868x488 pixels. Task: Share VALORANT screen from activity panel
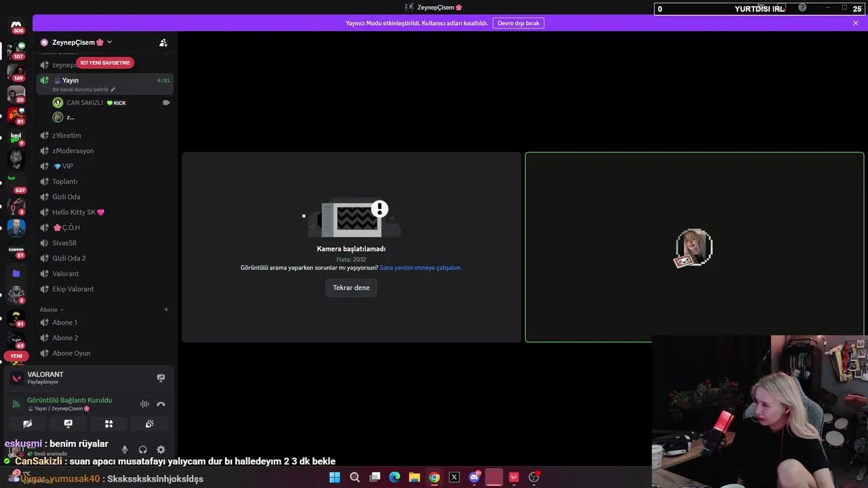click(x=161, y=378)
